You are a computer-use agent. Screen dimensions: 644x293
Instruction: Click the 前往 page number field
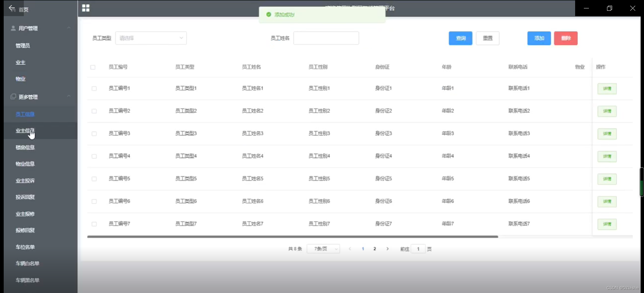click(418, 249)
